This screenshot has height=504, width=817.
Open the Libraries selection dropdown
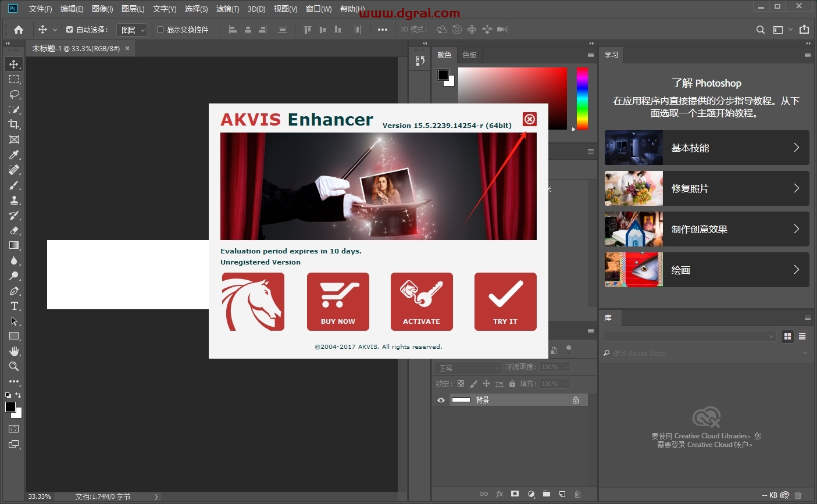pyautogui.click(x=690, y=336)
